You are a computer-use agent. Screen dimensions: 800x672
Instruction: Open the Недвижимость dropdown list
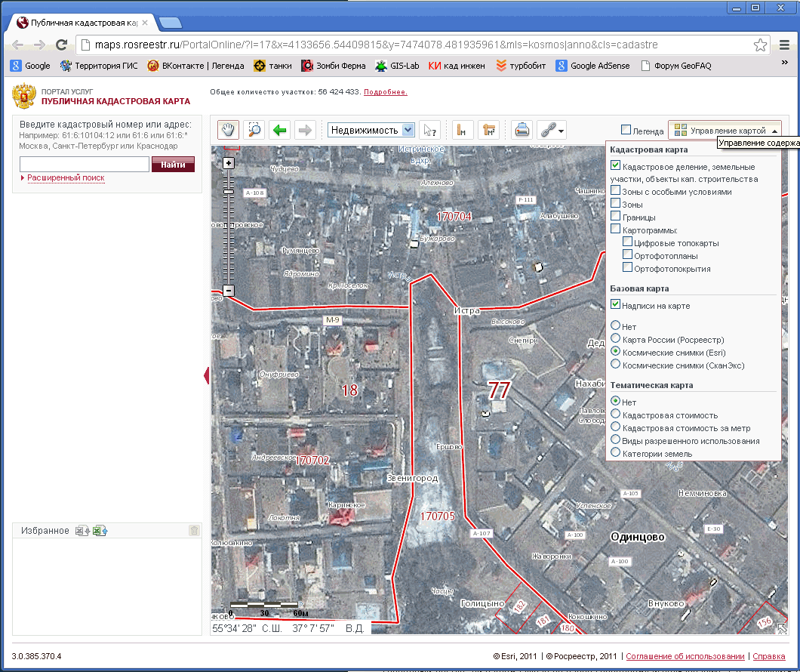408,130
